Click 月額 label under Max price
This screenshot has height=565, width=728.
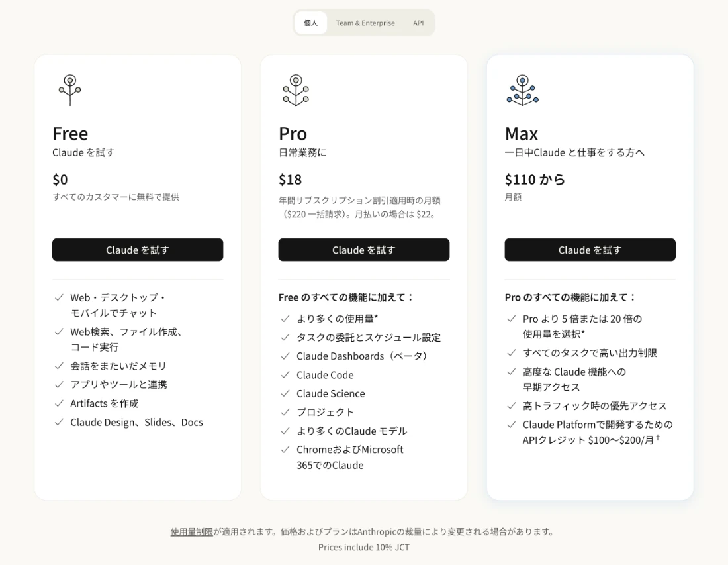tap(513, 197)
